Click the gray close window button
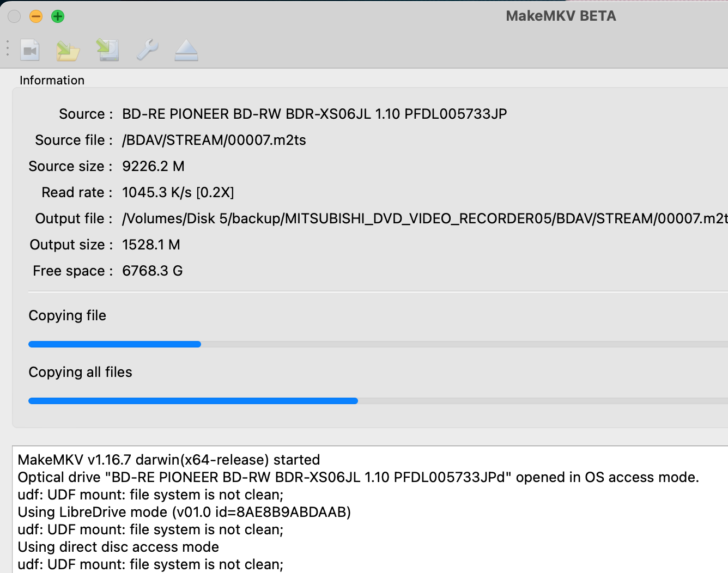728x573 pixels. 14,16
